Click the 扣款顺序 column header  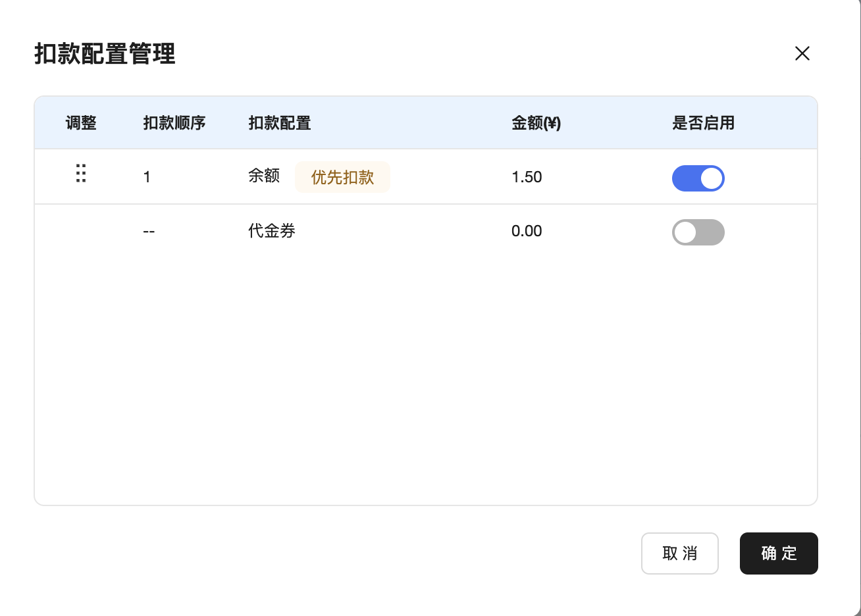pos(174,123)
